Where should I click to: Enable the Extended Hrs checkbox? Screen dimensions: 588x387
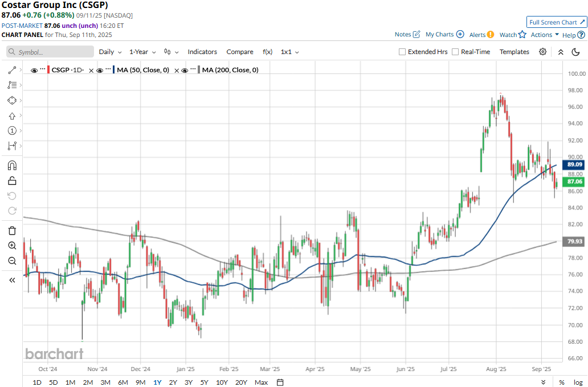(402, 52)
